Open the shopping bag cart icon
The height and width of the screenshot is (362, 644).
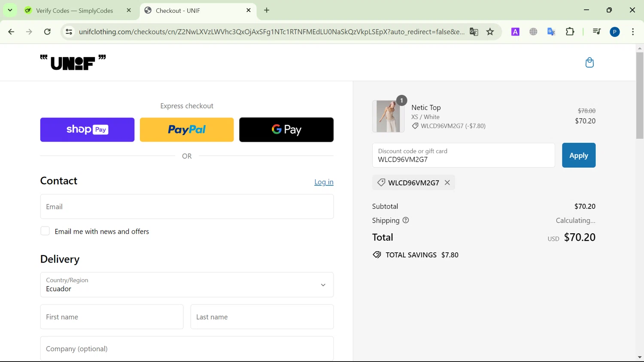click(589, 63)
